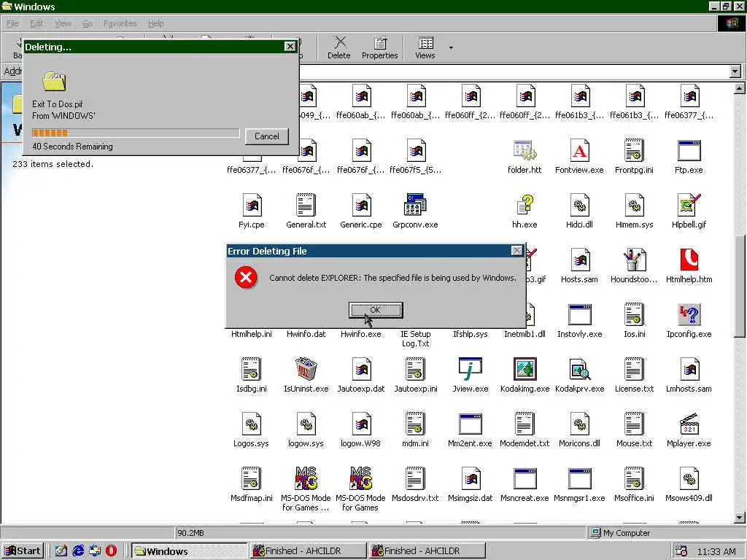
Task: Select the Kodakprv.exe icon
Action: click(x=579, y=369)
